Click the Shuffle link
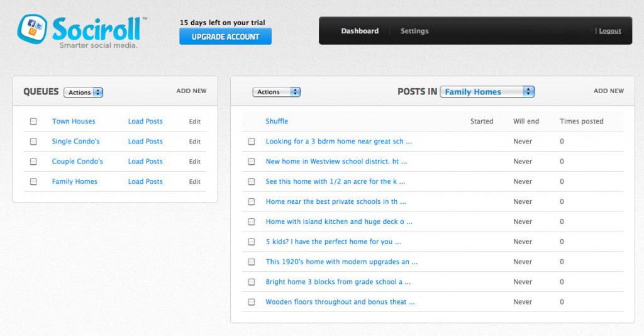This screenshot has height=336, width=644. tap(277, 121)
